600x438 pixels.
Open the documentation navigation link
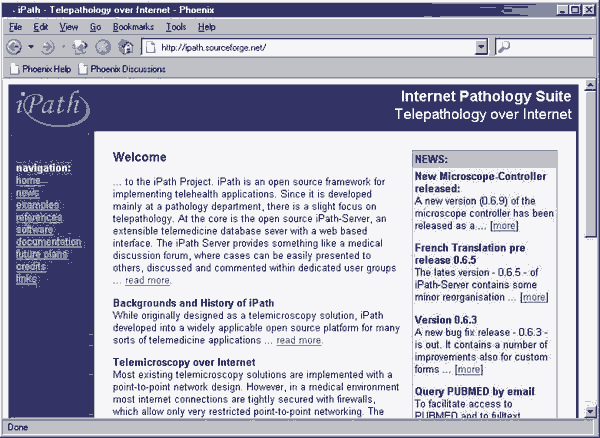click(49, 242)
